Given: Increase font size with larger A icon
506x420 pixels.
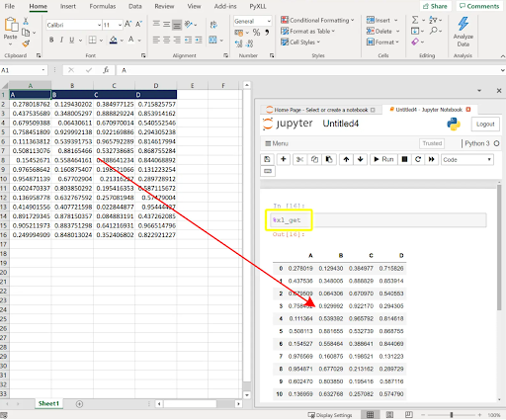Looking at the screenshot, I should [x=128, y=24].
